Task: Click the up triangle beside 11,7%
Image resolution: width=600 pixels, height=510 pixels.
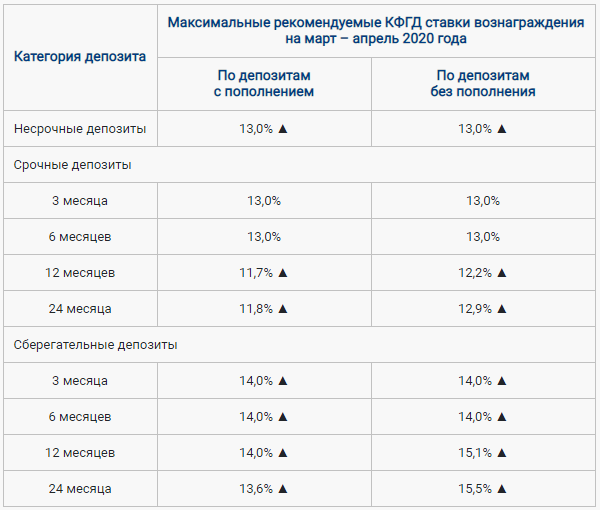Action: 283,272
